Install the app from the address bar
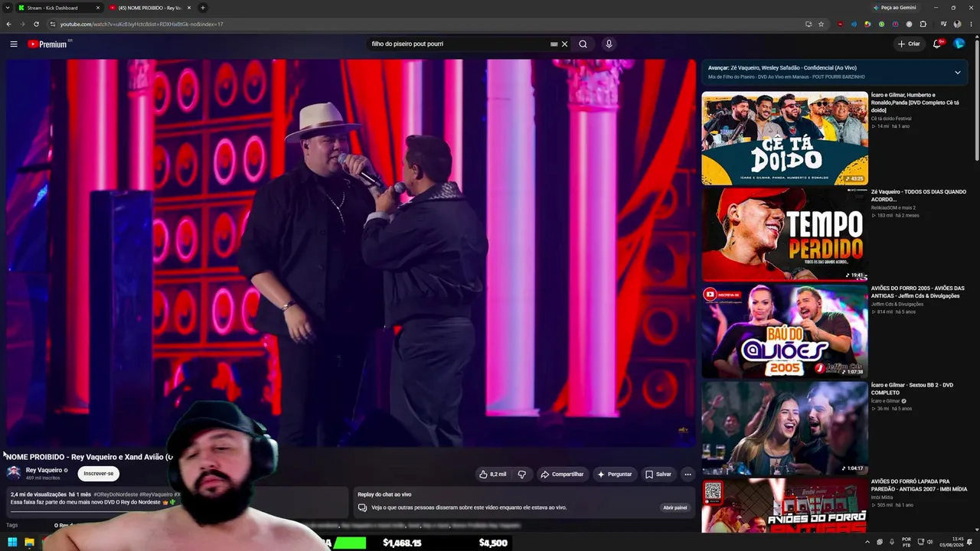Image resolution: width=980 pixels, height=551 pixels. [808, 24]
